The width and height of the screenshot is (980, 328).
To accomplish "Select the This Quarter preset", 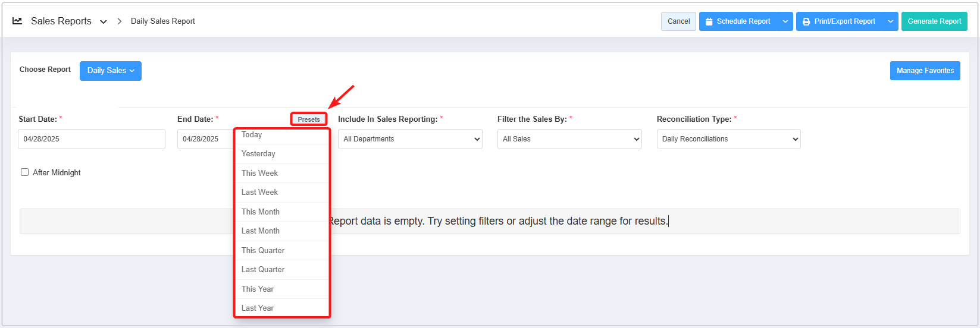I will coord(263,251).
